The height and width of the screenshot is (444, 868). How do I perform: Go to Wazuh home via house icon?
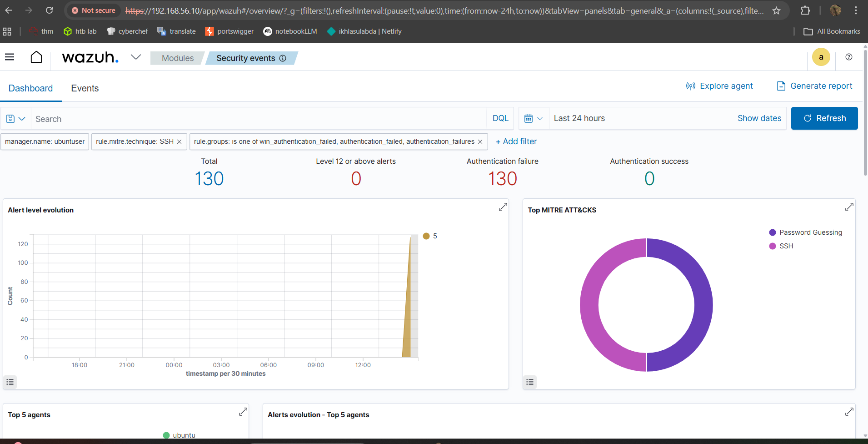pos(36,57)
